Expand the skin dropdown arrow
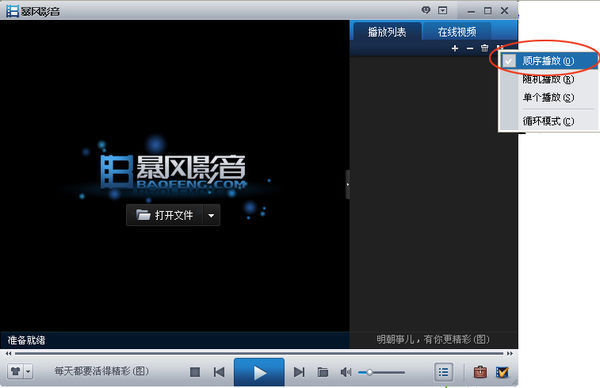The width and height of the screenshot is (600, 388). pyautogui.click(x=28, y=371)
